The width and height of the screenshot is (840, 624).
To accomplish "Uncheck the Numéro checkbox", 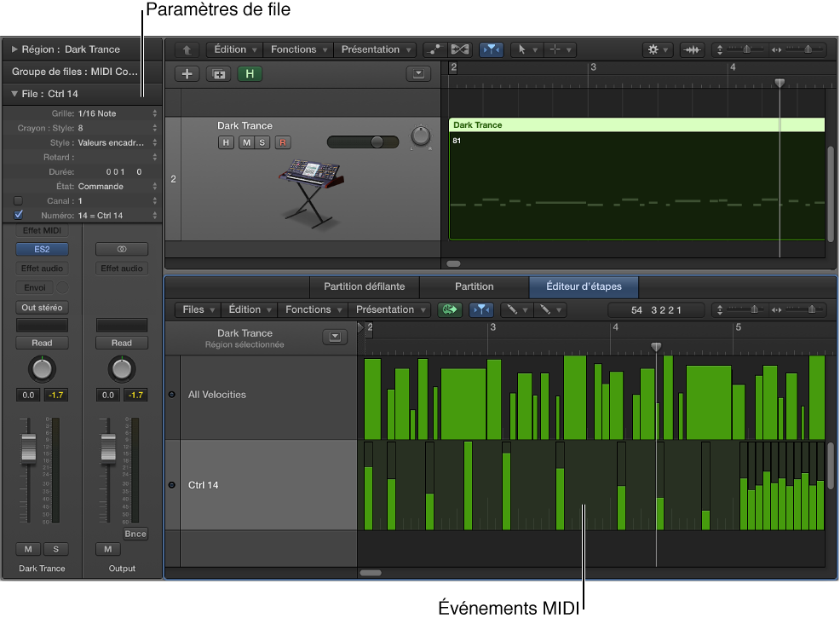I will [18, 216].
